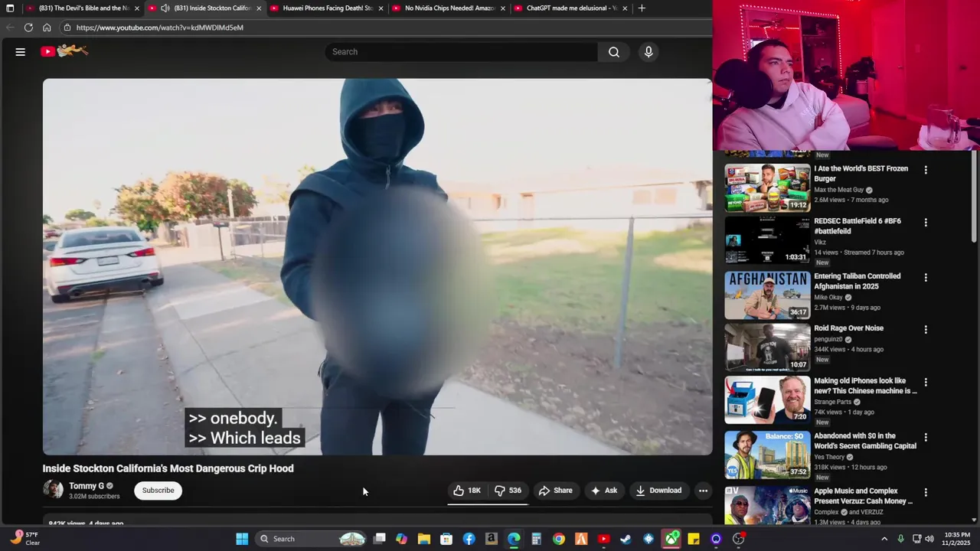Open Abandoned with $0 video title
The image size is (980, 551).
tap(865, 441)
